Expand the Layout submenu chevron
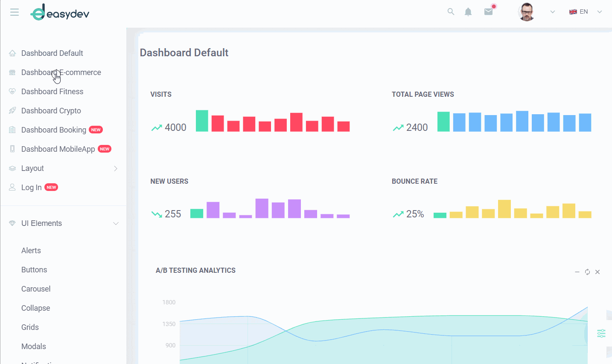Screen dimensions: 612x364 (116, 168)
